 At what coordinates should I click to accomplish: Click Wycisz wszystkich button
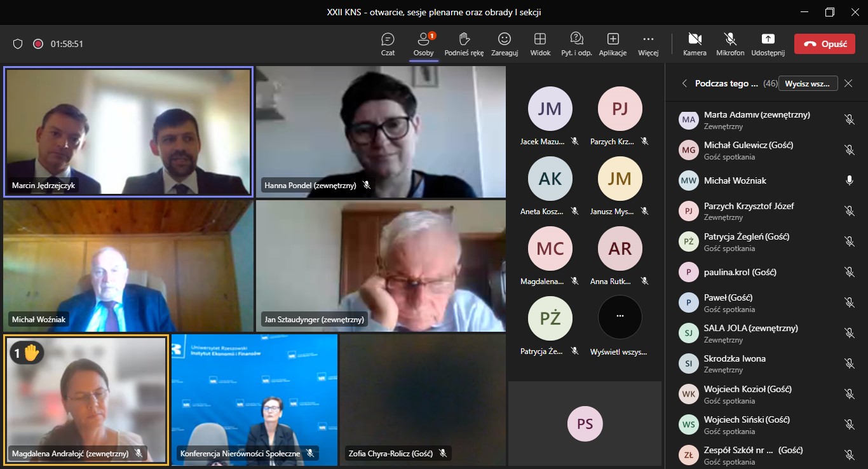(x=808, y=83)
